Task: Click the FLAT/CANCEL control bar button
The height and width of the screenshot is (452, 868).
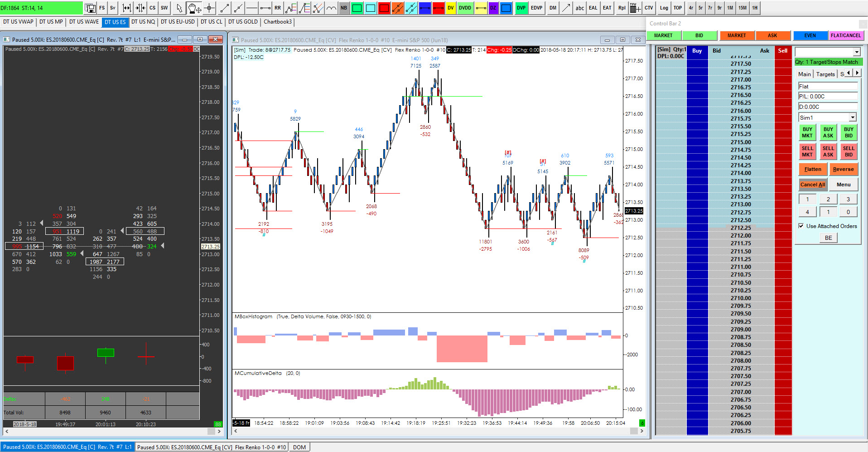Action: point(846,35)
